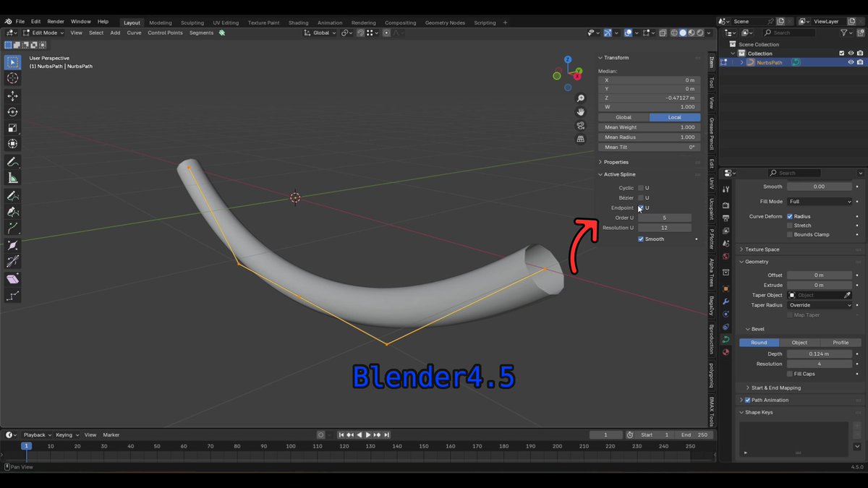The height and width of the screenshot is (488, 868).
Task: Open the Segments menu
Action: coord(201,33)
